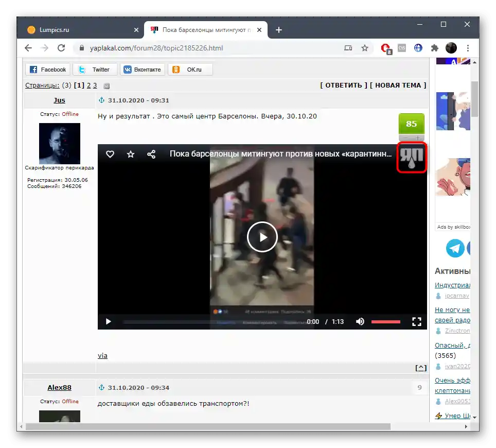496x448 pixels.
Task: Open sidebar topic 'Не могу не'
Action: 452,309
